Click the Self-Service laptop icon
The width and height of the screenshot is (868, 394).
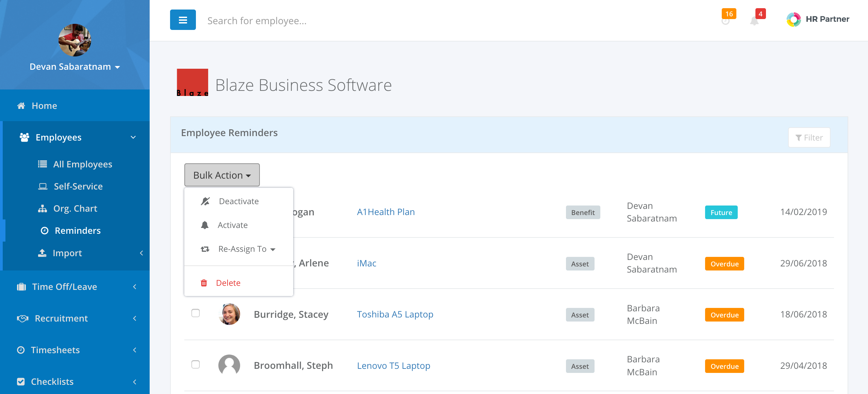pyautogui.click(x=43, y=186)
